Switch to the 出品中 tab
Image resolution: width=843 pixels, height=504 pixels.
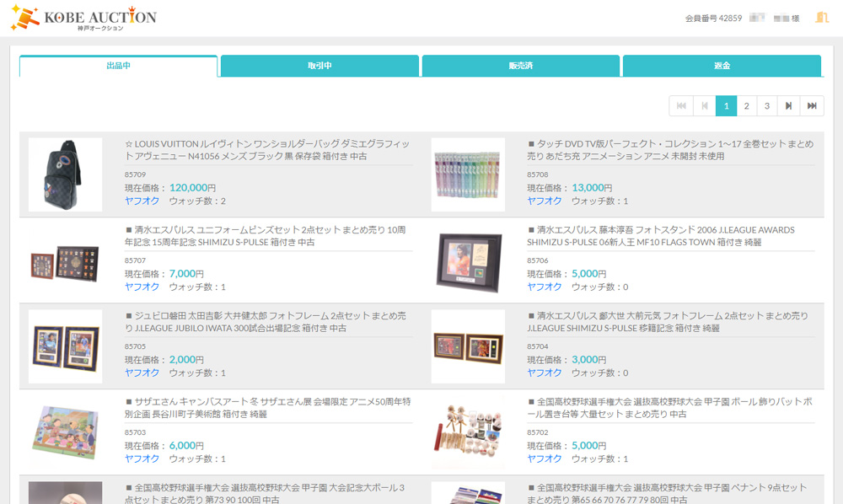[x=118, y=66]
